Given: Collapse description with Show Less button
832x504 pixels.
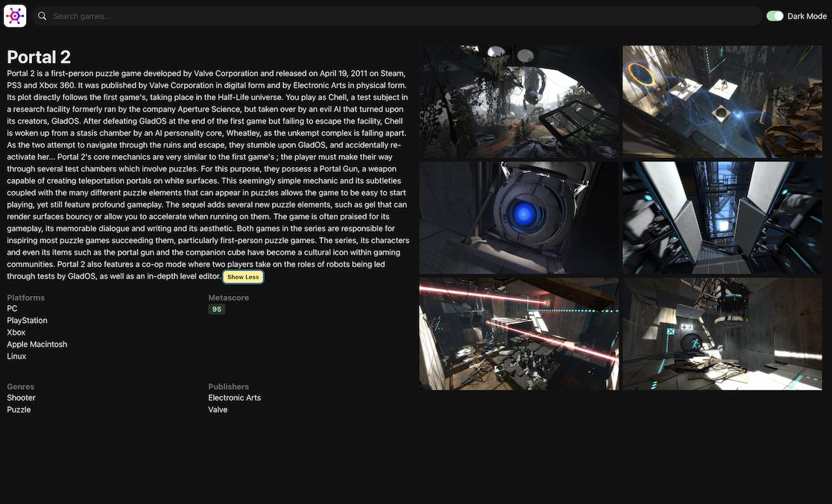Looking at the screenshot, I should [x=243, y=277].
